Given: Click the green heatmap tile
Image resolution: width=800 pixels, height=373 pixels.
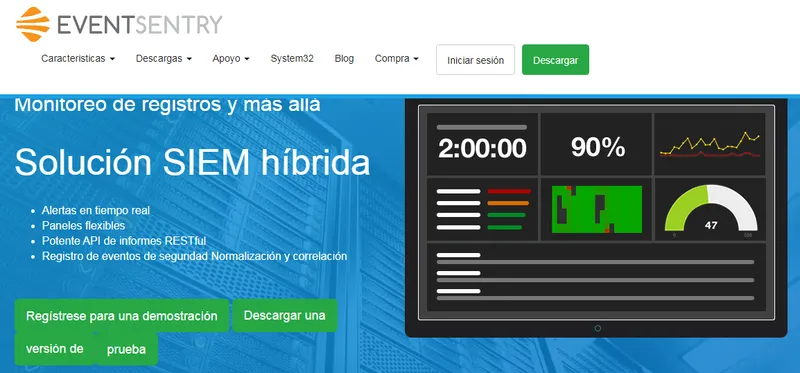Looking at the screenshot, I should tap(596, 209).
